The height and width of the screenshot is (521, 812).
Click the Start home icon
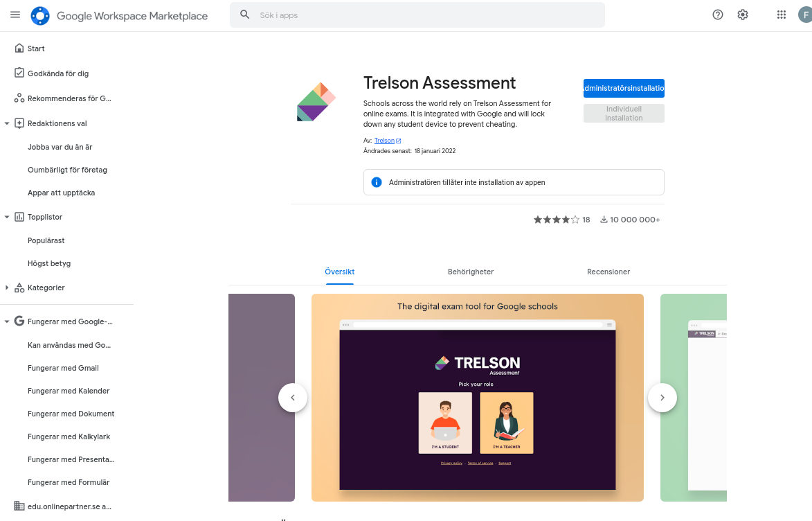tap(19, 48)
